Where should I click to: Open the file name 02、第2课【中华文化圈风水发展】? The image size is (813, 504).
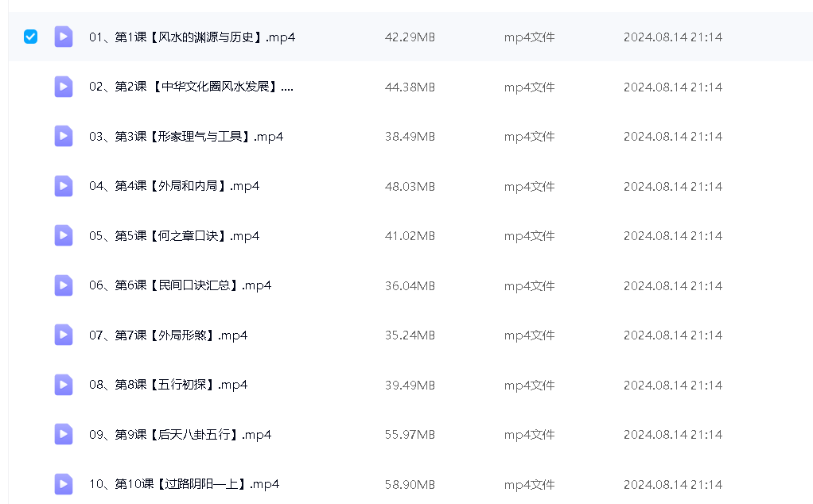(191, 87)
